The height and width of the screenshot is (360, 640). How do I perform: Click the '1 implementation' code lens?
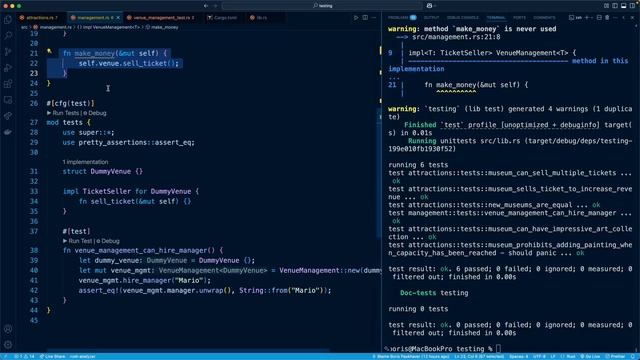[x=85, y=162]
